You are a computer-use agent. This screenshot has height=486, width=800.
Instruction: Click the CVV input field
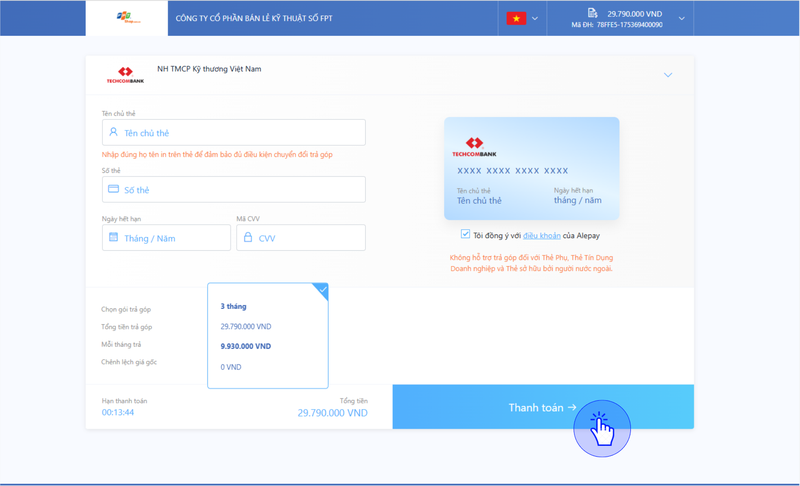click(301, 238)
